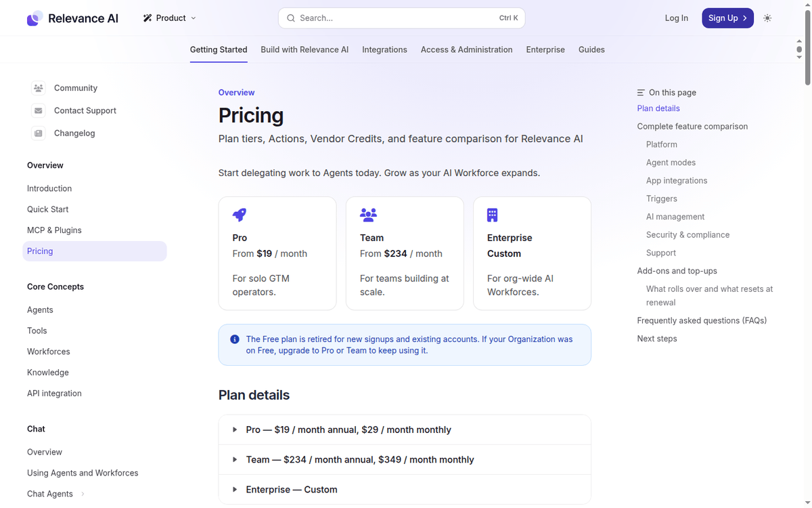Click the Team plan people icon

click(x=368, y=215)
